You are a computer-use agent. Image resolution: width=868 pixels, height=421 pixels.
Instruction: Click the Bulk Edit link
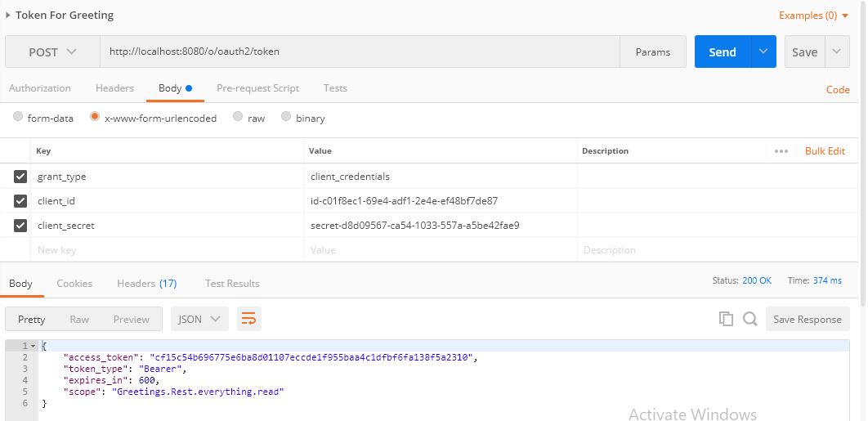tap(825, 151)
